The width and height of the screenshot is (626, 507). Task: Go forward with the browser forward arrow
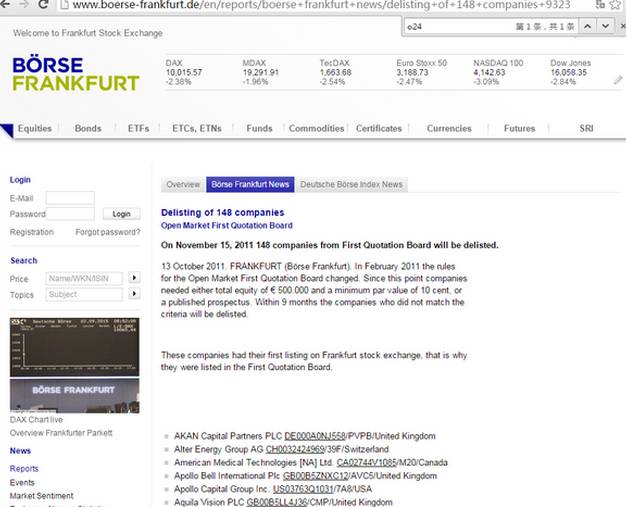click(x=24, y=4)
